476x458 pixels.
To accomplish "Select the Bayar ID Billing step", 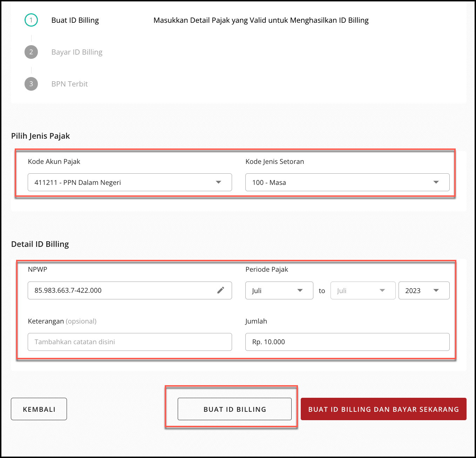I will 77,52.
